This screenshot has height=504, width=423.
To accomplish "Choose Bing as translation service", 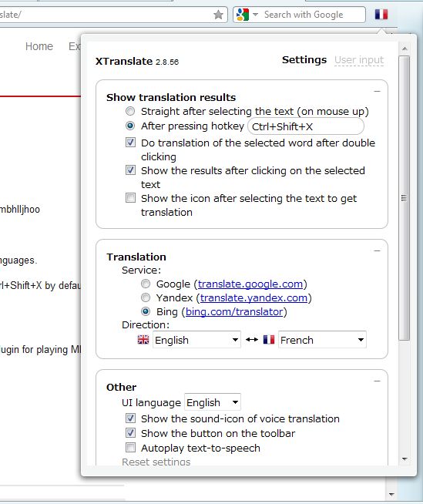I will tap(146, 311).
